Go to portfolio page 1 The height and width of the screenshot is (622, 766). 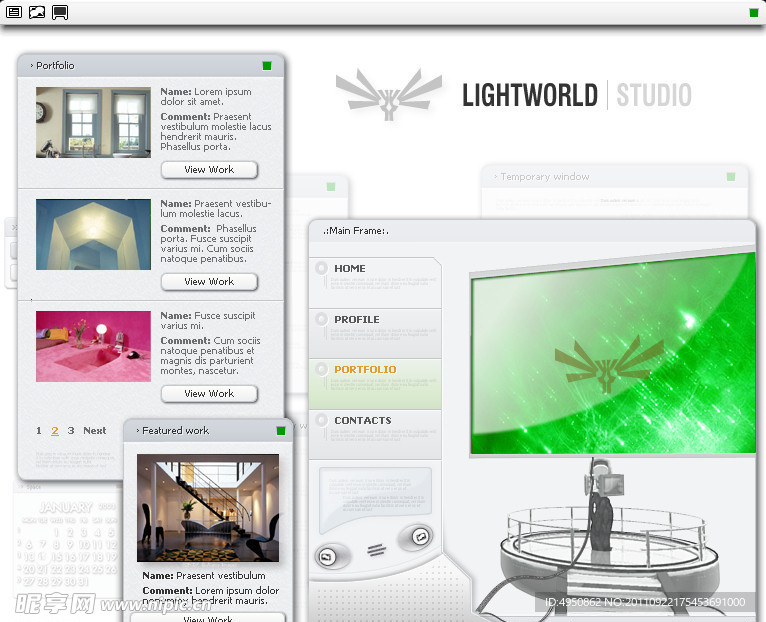click(x=39, y=430)
